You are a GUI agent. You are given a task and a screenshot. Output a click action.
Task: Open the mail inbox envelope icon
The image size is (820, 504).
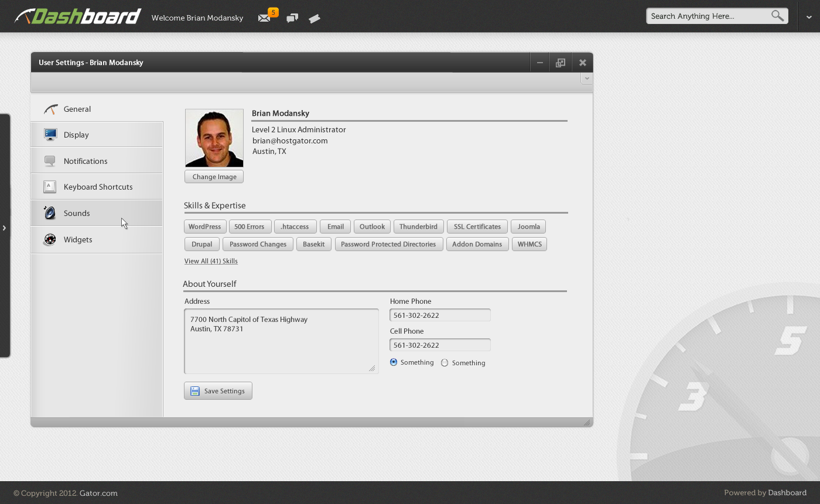[264, 18]
